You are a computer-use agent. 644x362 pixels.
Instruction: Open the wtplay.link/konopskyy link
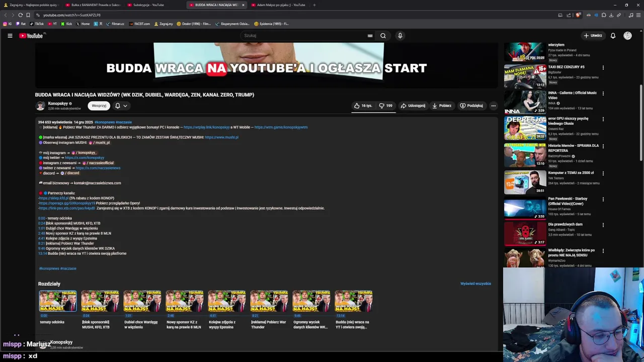[207, 127]
